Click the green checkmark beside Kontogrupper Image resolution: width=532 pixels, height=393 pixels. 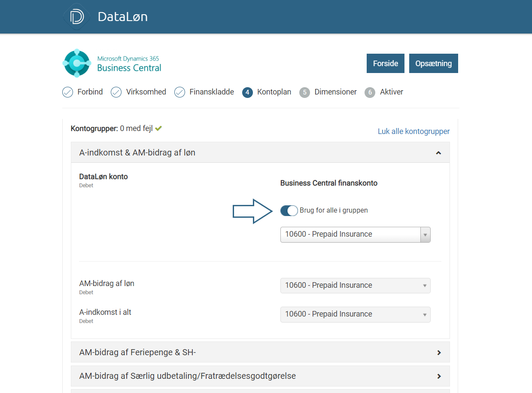(158, 128)
